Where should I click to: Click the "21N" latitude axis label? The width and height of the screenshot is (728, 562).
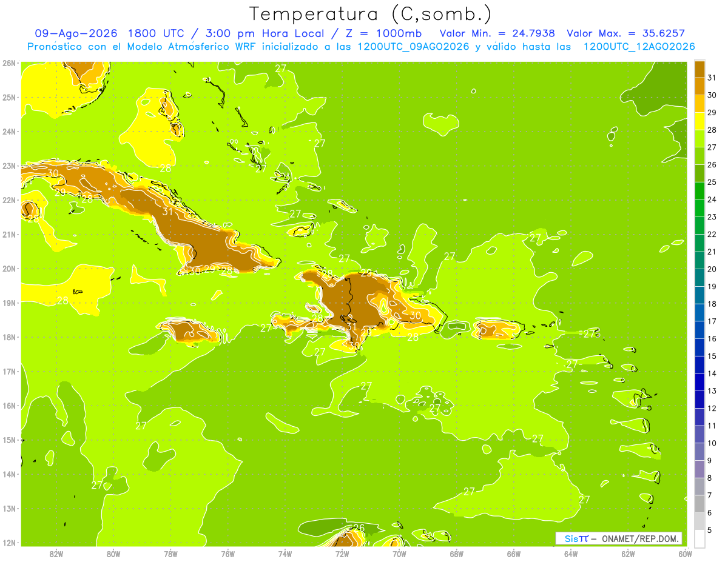[9, 235]
